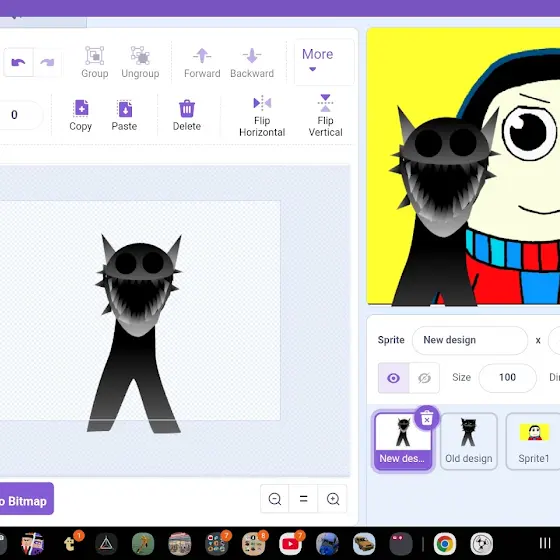Reset canvas zoom with equals button

coord(303,499)
